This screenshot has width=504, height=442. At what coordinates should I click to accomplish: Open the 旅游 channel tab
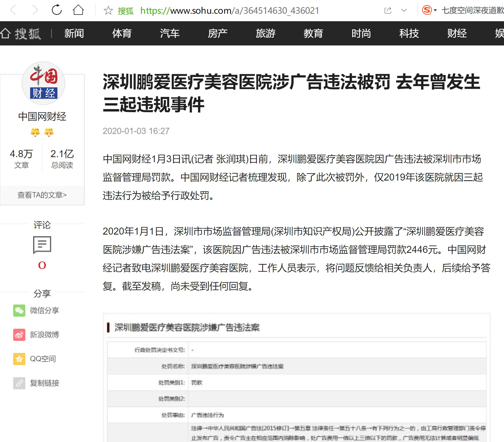tap(265, 33)
